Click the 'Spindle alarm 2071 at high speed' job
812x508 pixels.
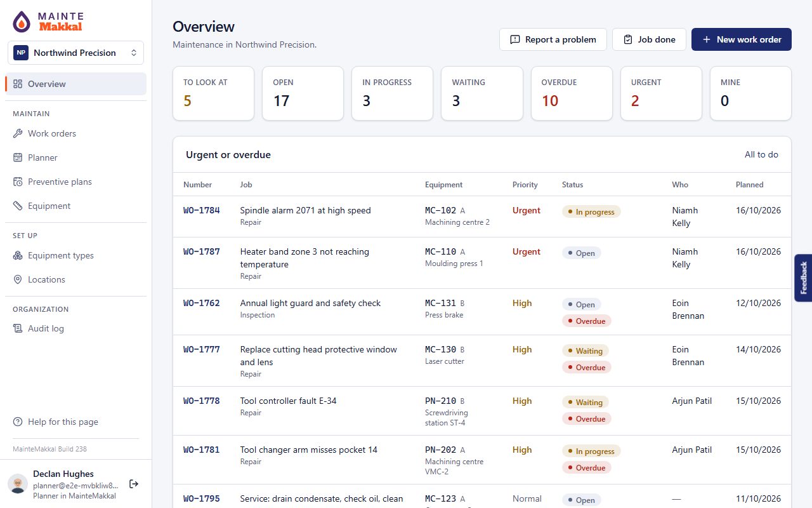(x=305, y=210)
